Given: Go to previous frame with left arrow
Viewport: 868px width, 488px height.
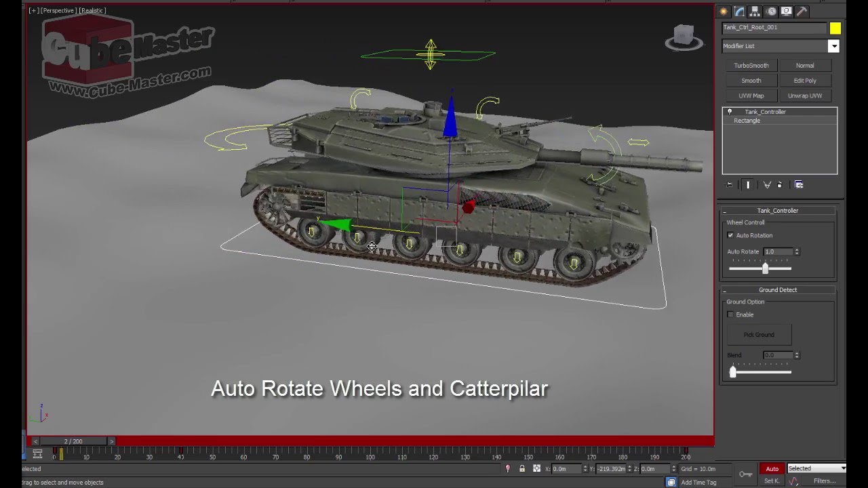Looking at the screenshot, I should pos(35,441).
